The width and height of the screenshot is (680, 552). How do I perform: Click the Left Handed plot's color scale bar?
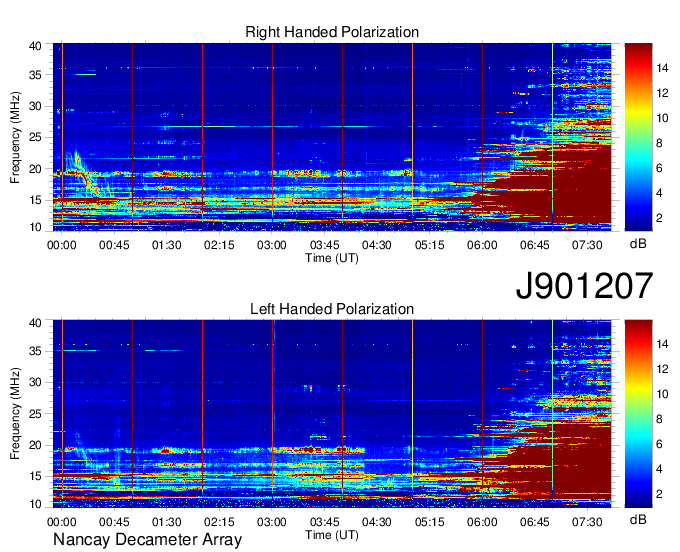[x=638, y=414]
